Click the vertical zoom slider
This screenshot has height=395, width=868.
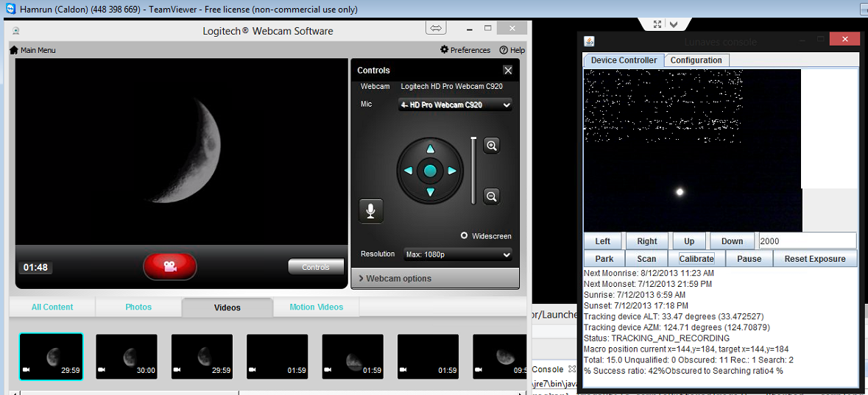click(473, 171)
